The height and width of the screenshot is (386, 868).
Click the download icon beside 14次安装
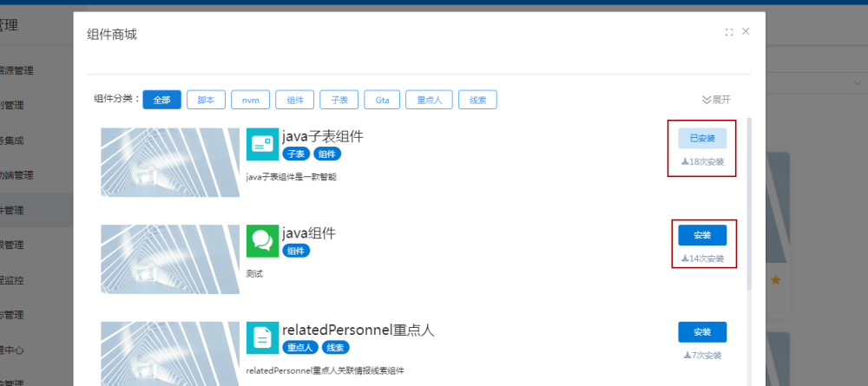pyautogui.click(x=684, y=258)
